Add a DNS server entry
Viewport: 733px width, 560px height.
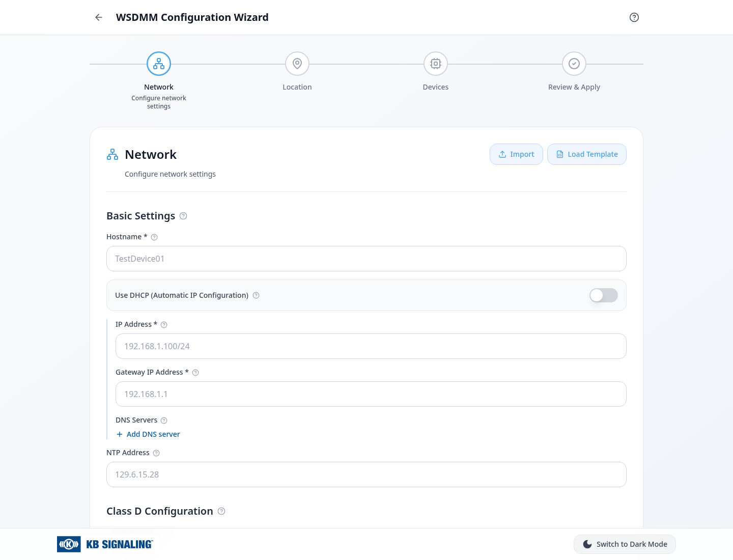tap(148, 434)
